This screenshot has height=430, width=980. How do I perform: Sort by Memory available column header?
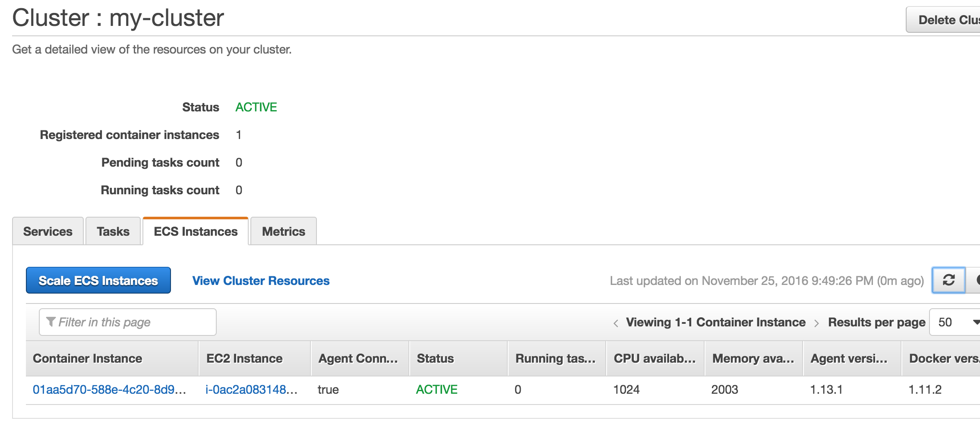[754, 358]
